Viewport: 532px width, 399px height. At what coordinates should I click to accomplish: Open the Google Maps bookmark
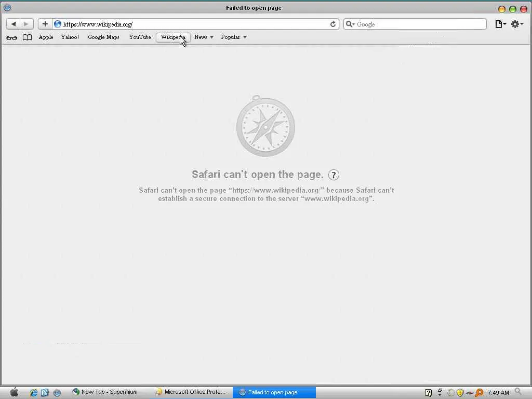pyautogui.click(x=103, y=37)
